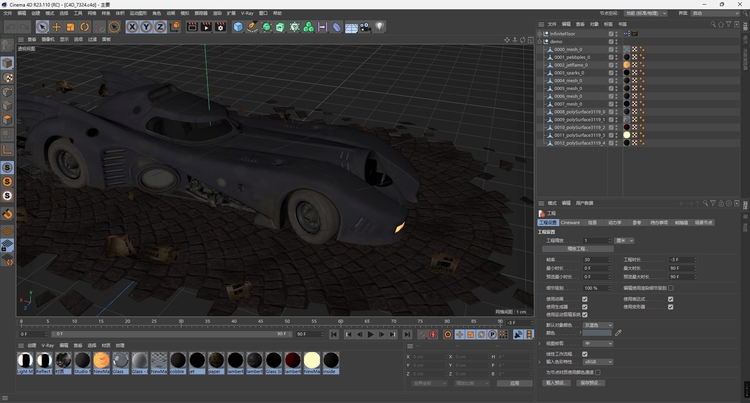Open the 厘米 unit dropdown
This screenshot has height=403, width=750.
pyautogui.click(x=624, y=240)
